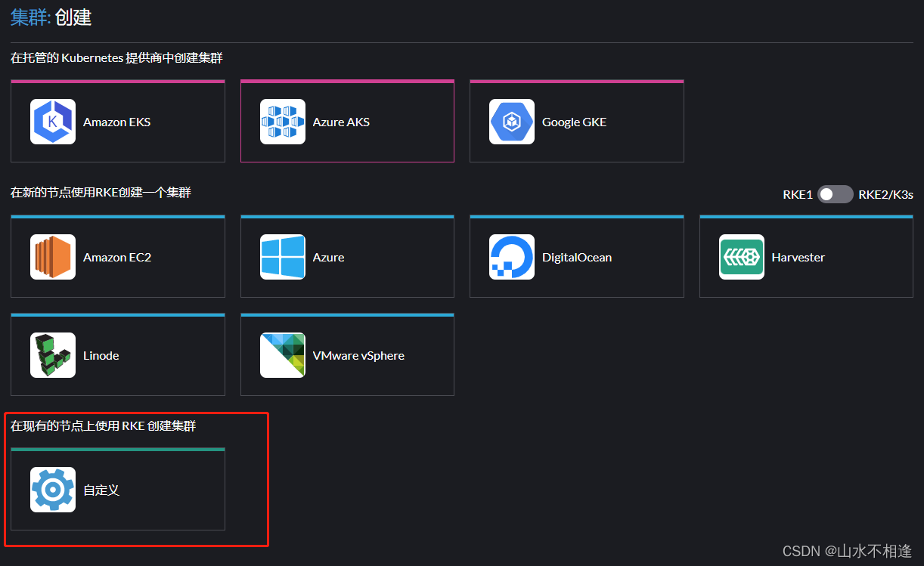The height and width of the screenshot is (566, 924).
Task: Click the Google GKE hexagon icon
Action: (x=512, y=122)
